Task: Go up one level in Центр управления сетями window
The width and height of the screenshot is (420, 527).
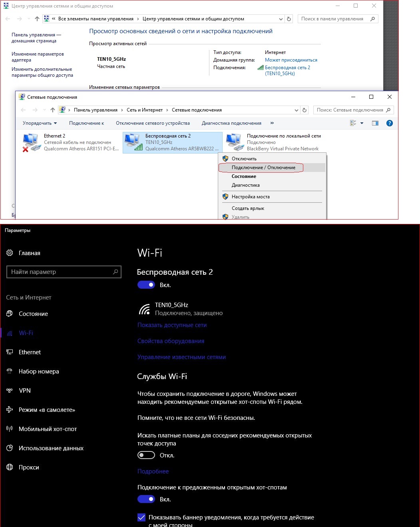Action: click(x=37, y=19)
